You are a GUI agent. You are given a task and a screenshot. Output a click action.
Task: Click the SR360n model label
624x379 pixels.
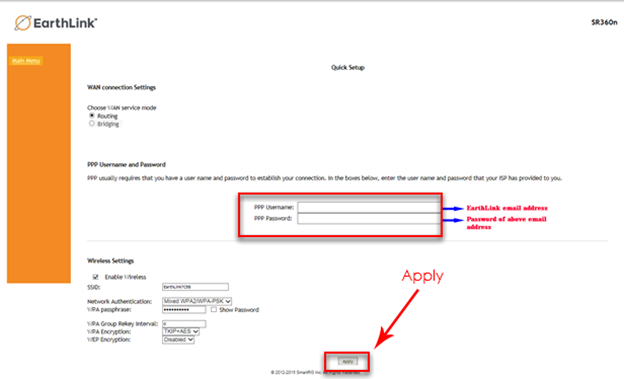click(x=604, y=22)
